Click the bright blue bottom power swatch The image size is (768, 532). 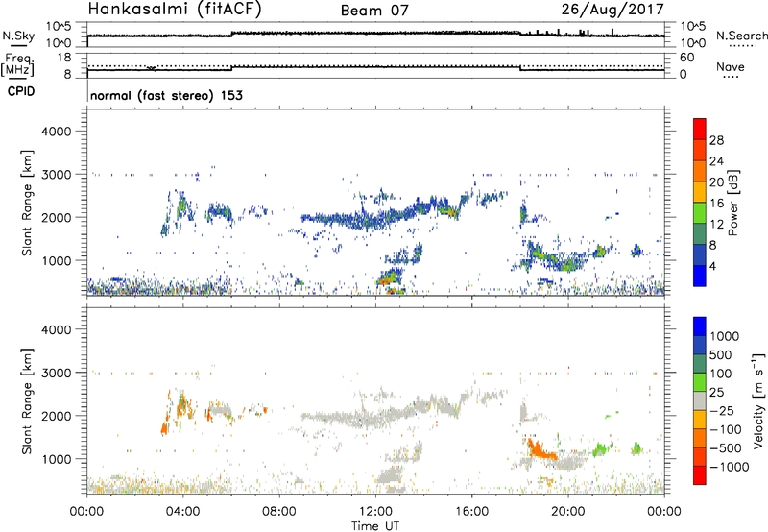pyautogui.click(x=700, y=276)
